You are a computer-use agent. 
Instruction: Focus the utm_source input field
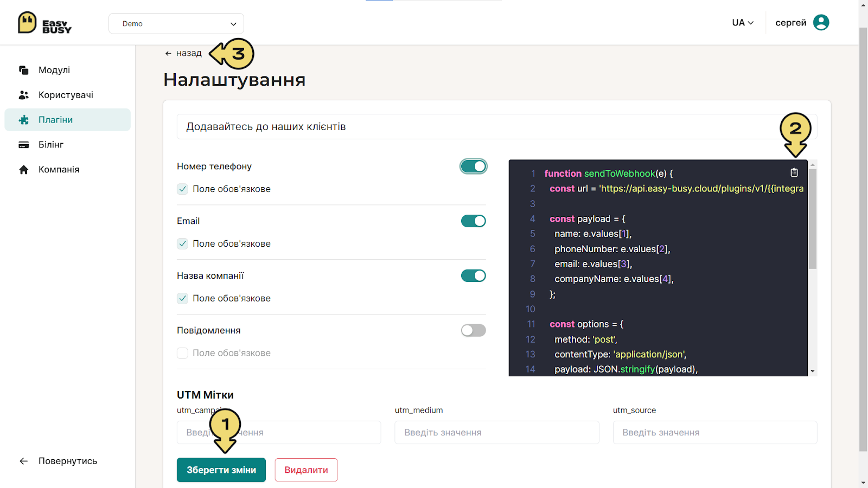(x=715, y=433)
